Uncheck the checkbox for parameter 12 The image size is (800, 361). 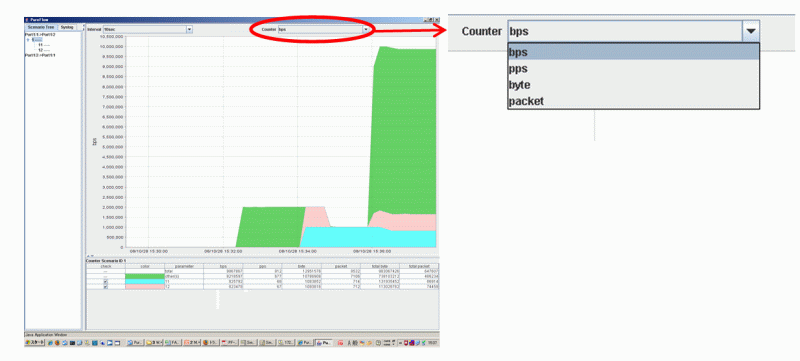tap(106, 287)
